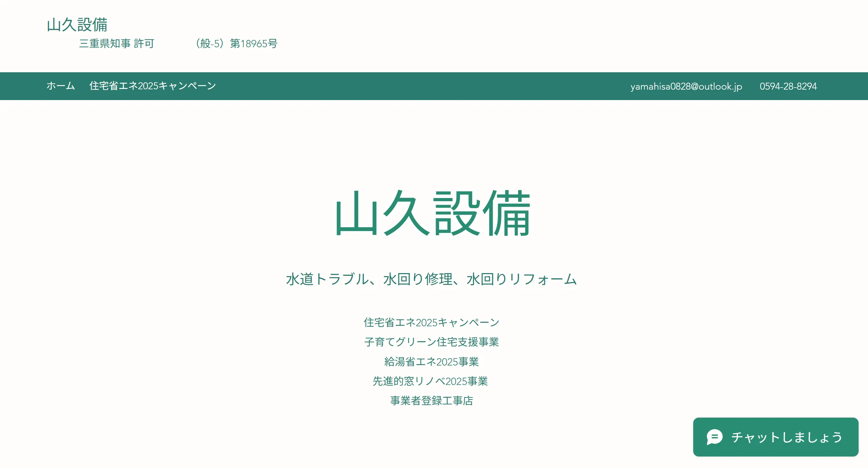Click the yamahisa0828@outlook.jp email link
Viewport: 868px width, 468px height.
[686, 86]
